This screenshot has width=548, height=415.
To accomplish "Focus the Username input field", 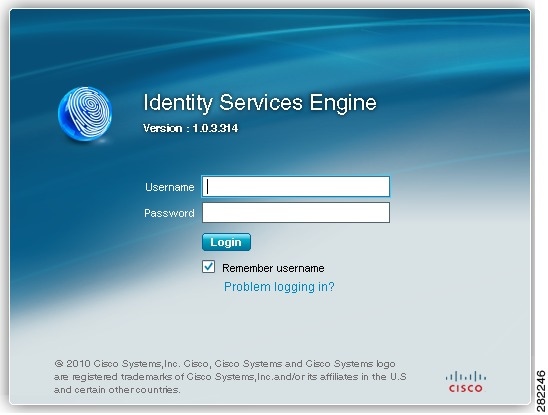I will (296, 187).
